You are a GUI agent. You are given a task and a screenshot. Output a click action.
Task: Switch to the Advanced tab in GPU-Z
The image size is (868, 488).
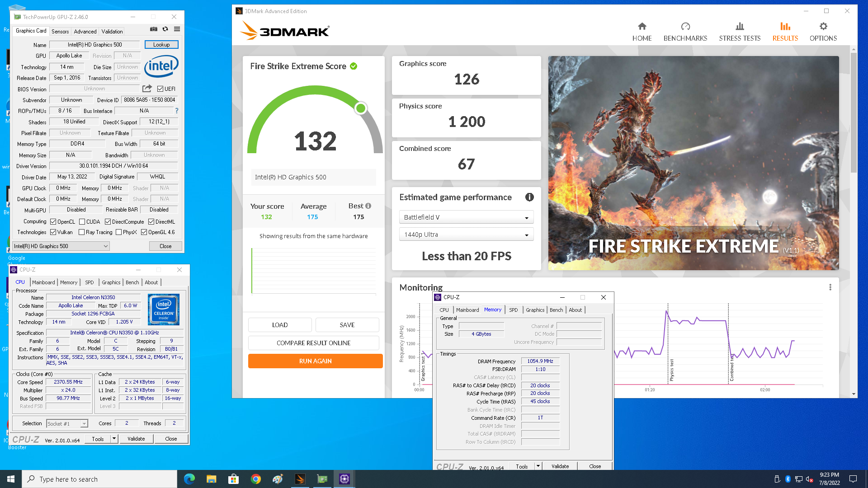pos(85,32)
